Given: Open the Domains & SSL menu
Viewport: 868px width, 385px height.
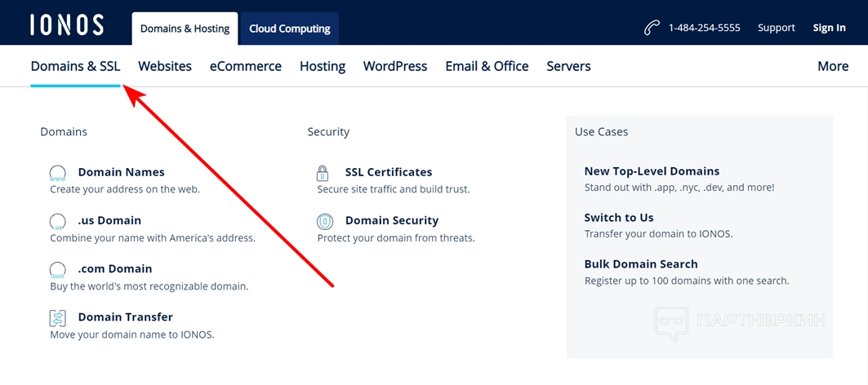Looking at the screenshot, I should pyautogui.click(x=75, y=66).
